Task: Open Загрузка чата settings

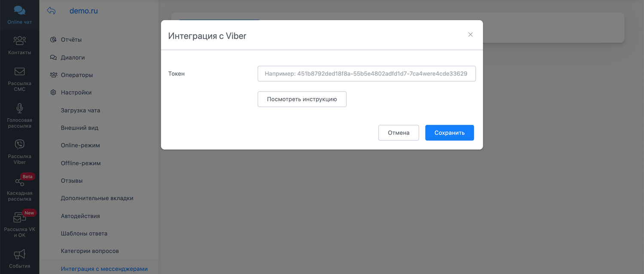Action: coord(81,110)
